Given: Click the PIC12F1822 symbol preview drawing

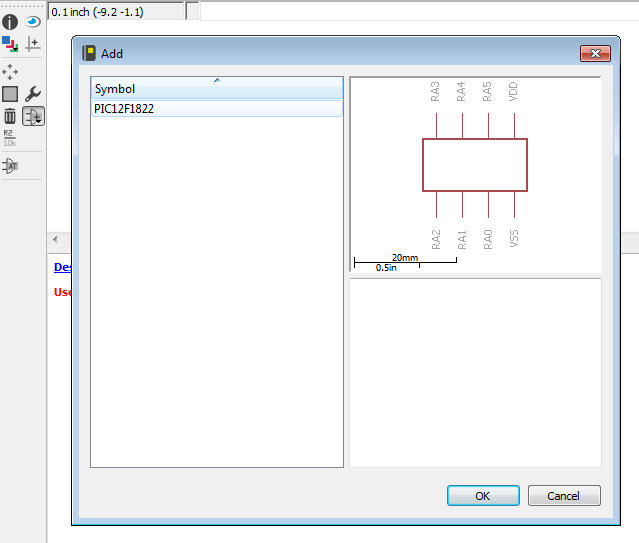Looking at the screenshot, I should [475, 165].
